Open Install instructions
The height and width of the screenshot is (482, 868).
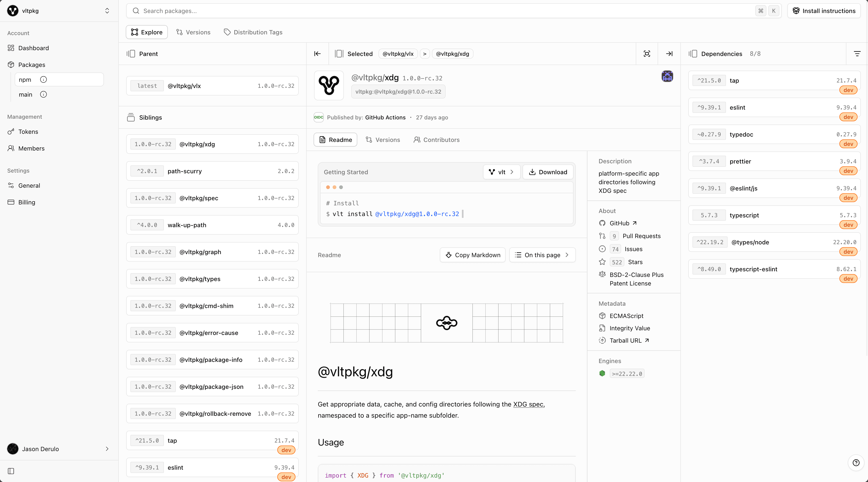tap(824, 11)
